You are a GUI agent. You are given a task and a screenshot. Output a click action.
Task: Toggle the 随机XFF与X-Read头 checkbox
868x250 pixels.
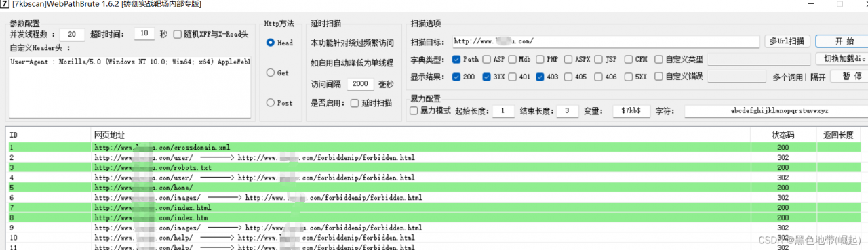point(178,34)
